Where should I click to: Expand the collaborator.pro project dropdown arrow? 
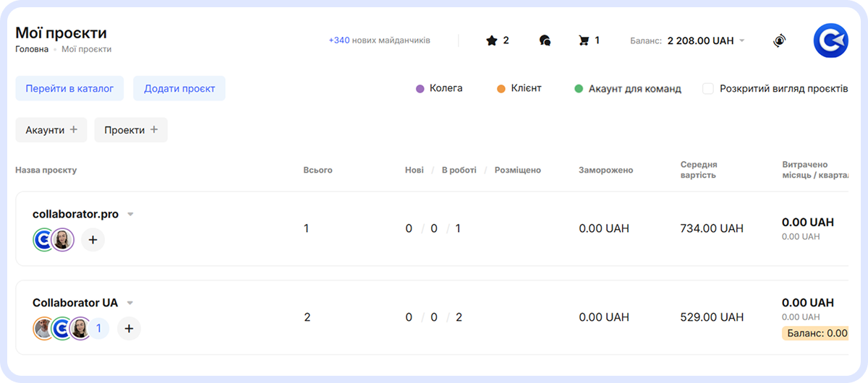coord(131,215)
